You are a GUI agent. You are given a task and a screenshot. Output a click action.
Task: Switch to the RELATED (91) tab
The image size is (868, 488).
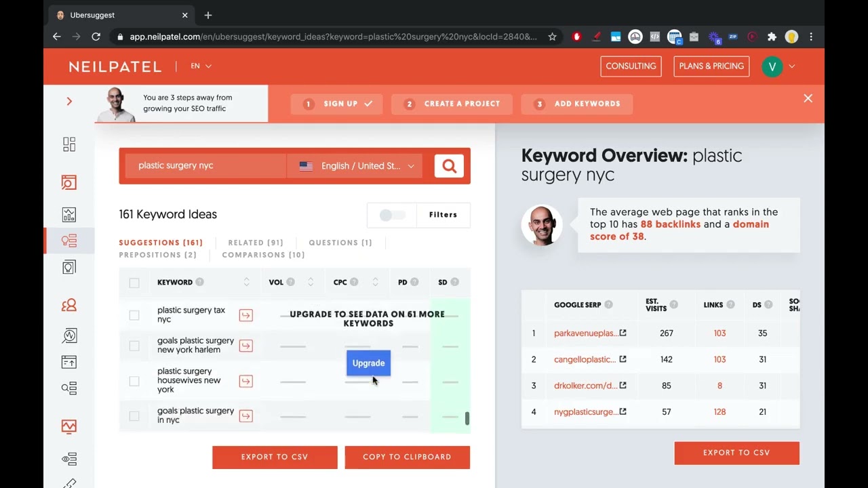pos(256,243)
